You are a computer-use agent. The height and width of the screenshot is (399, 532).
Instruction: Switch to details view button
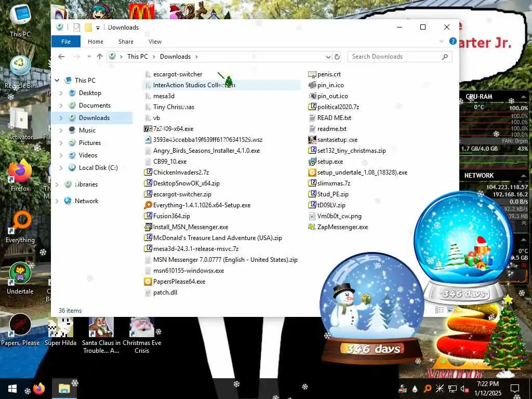pos(440,310)
